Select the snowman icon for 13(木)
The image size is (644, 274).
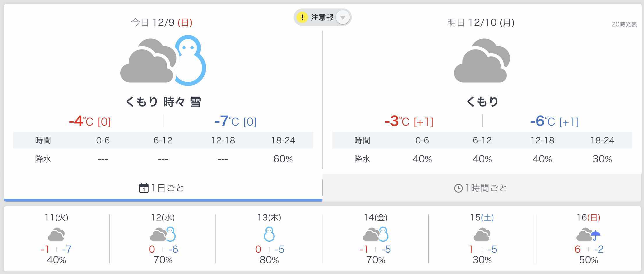click(269, 234)
